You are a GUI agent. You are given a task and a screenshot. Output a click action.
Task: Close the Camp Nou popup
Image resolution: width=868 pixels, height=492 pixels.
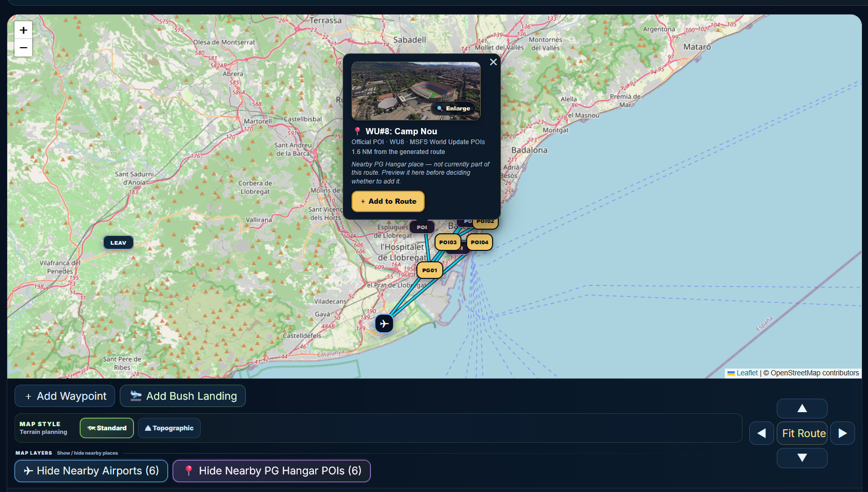point(493,62)
